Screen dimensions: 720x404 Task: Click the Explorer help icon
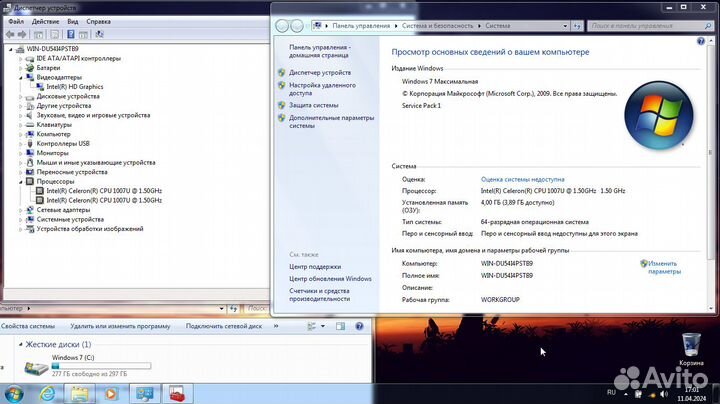click(x=359, y=326)
